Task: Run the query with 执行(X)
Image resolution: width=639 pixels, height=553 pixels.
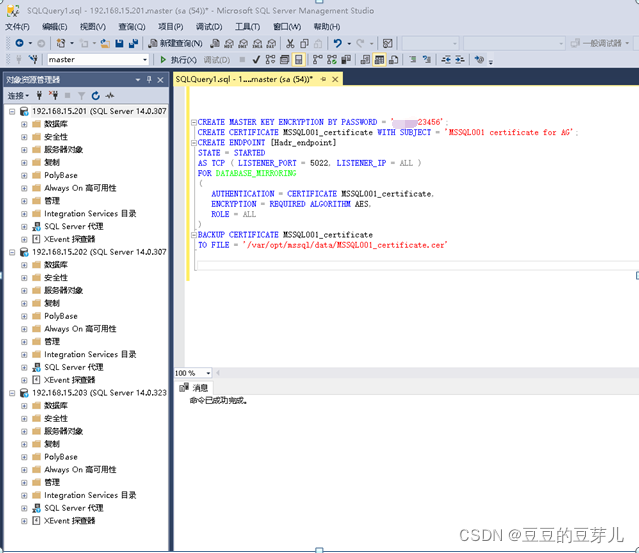Action: (x=178, y=60)
